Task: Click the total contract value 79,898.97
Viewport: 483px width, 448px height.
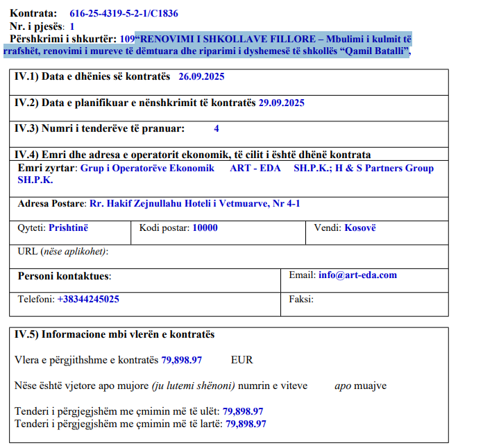Action: [x=181, y=360]
